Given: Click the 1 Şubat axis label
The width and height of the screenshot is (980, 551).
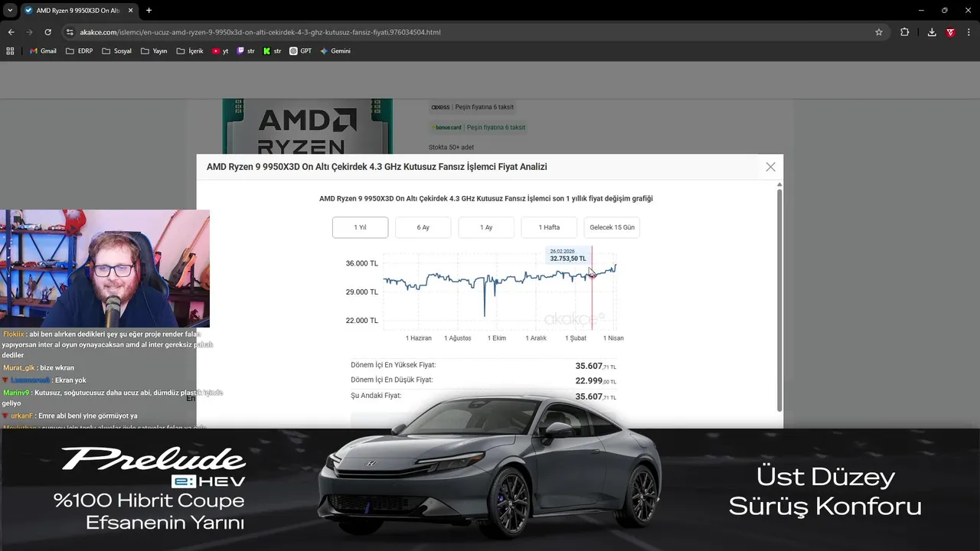Looking at the screenshot, I should coord(576,338).
